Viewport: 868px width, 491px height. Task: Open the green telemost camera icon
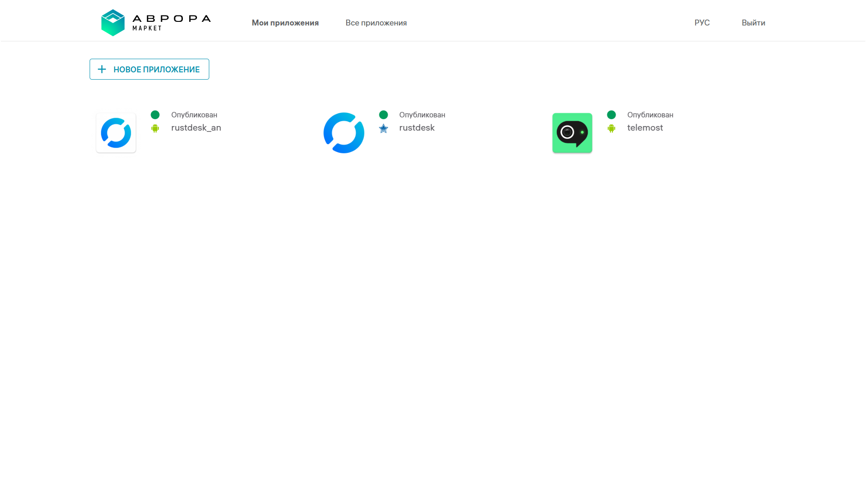pos(572,133)
